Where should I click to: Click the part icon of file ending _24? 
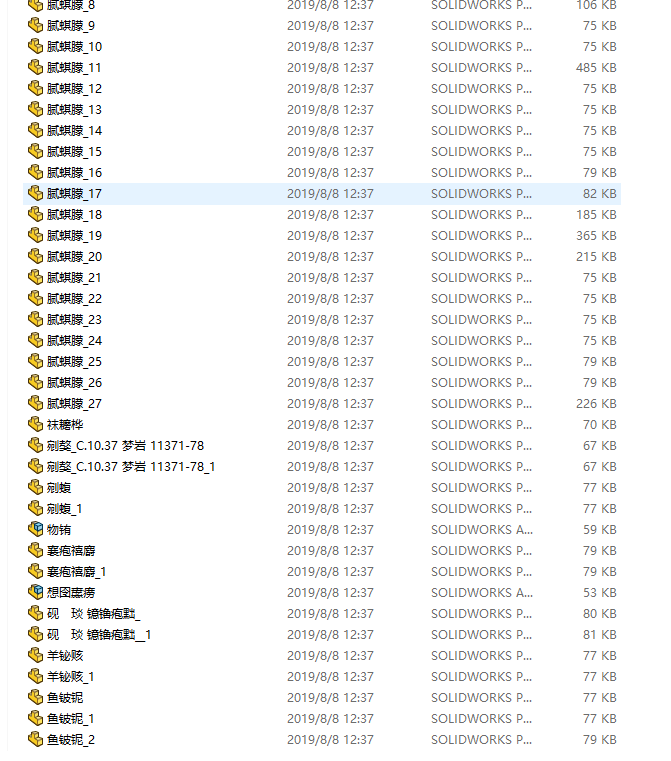coord(35,340)
